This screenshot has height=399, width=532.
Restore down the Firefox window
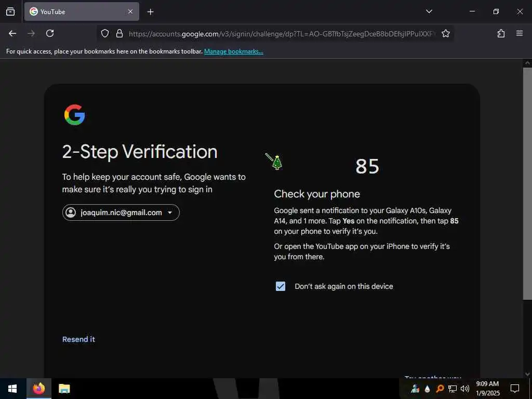click(x=496, y=11)
